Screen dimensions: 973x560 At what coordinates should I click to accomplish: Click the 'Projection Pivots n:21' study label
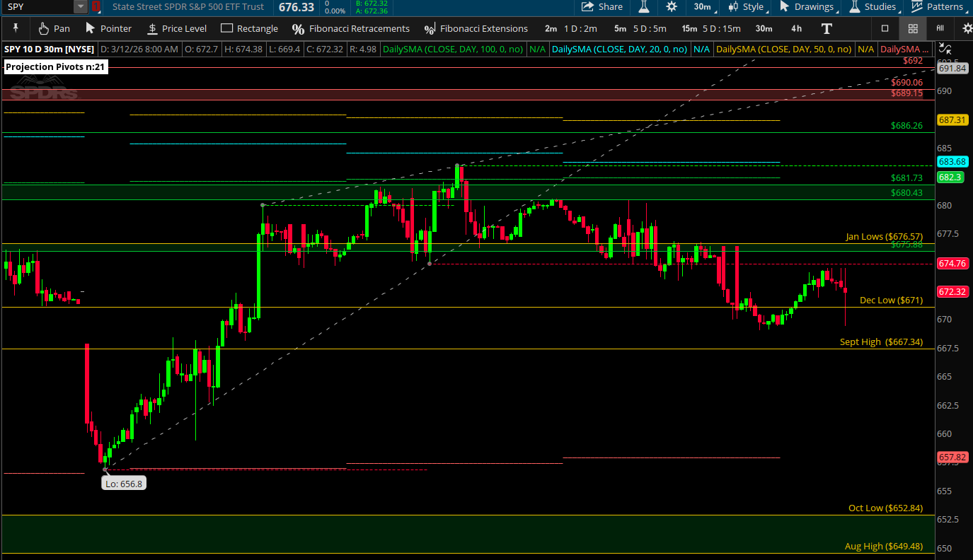(56, 67)
